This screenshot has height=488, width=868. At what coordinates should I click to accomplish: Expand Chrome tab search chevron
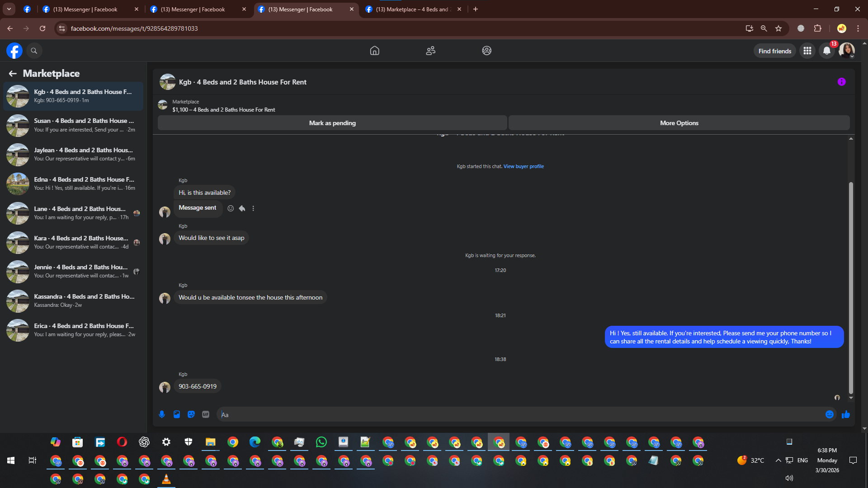[x=9, y=9]
